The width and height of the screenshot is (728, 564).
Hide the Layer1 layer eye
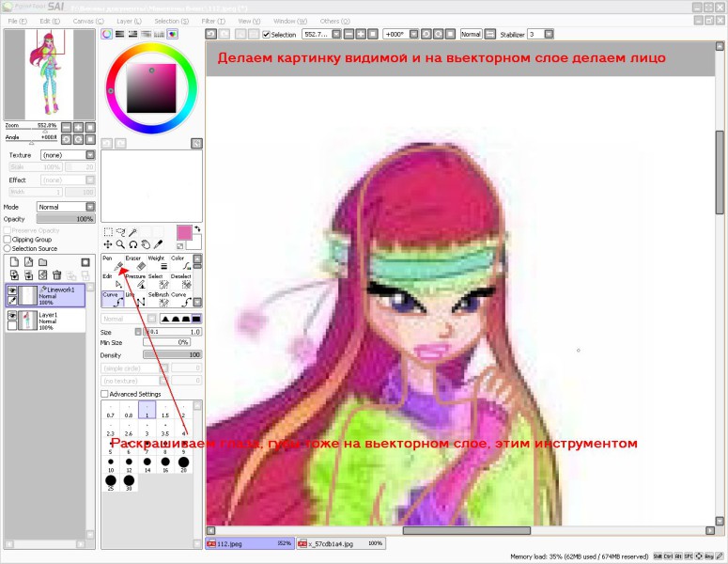tap(12, 316)
